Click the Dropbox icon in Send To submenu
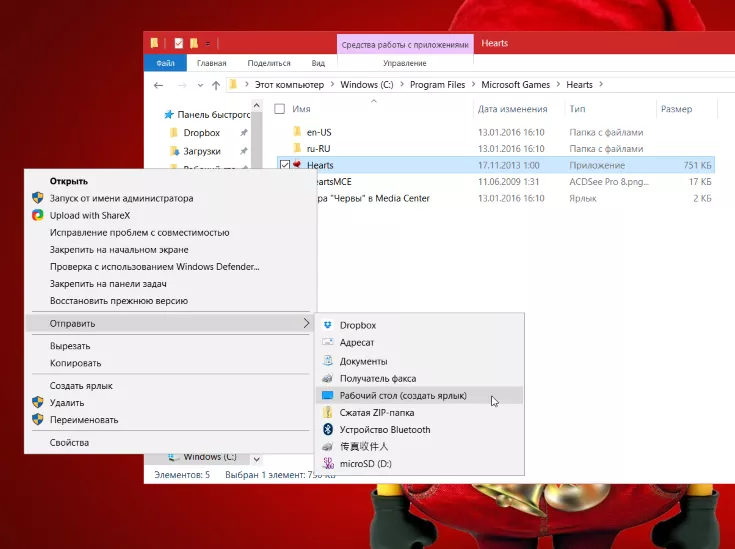The image size is (735, 549). (x=328, y=325)
